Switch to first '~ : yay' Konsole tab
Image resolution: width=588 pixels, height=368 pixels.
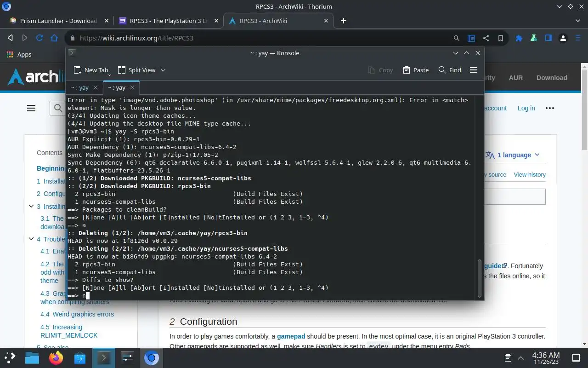[79, 87]
